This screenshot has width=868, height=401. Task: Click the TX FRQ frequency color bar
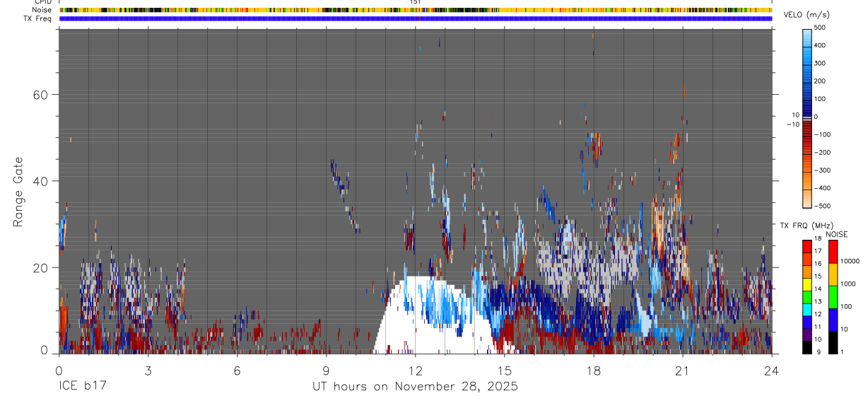click(807, 296)
